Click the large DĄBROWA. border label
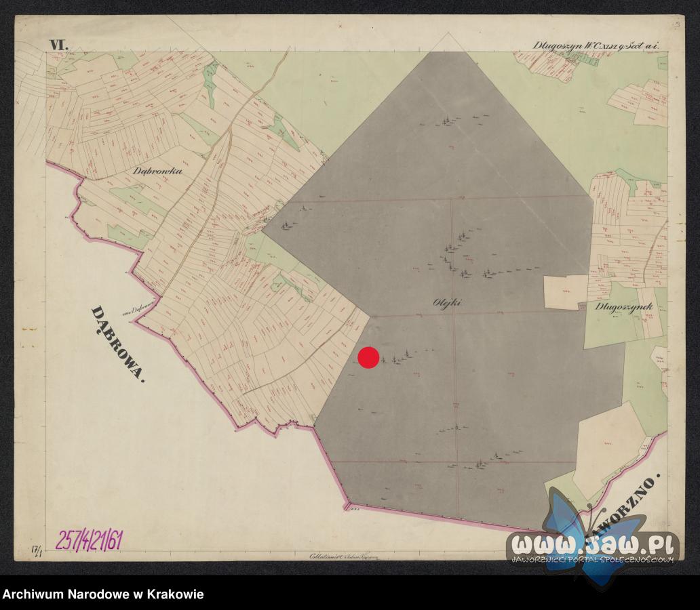The width and height of the screenshot is (700, 610). [x=119, y=344]
